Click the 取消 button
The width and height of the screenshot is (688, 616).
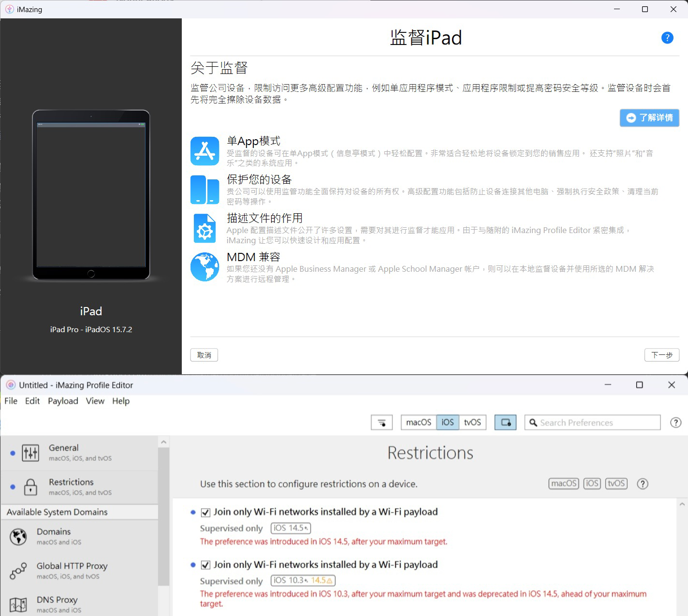click(204, 355)
